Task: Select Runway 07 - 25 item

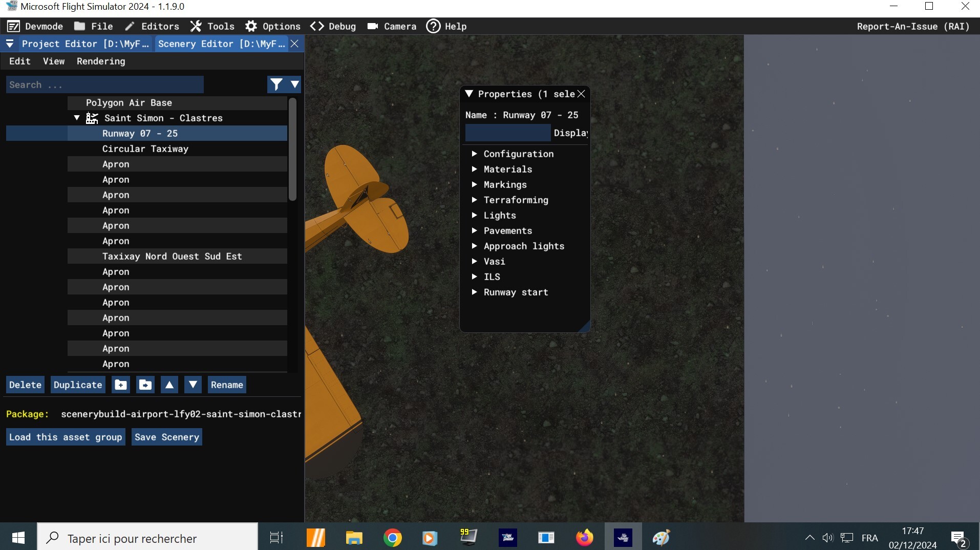Action: click(177, 134)
